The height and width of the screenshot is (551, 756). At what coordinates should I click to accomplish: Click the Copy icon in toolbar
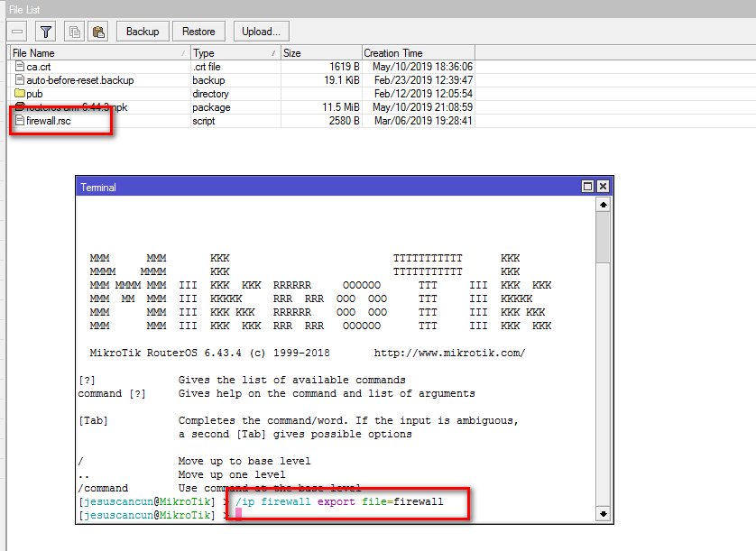[75, 32]
